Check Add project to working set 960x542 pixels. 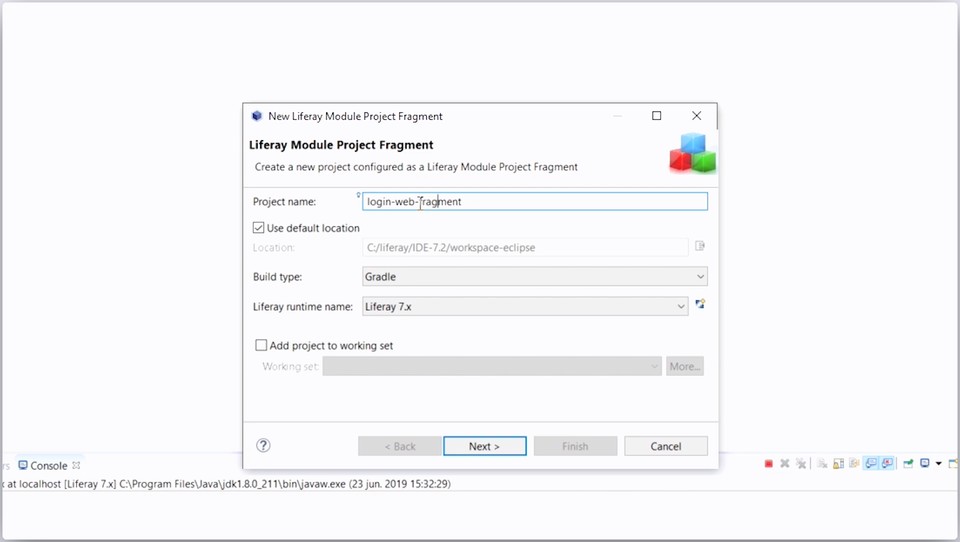pyautogui.click(x=261, y=345)
